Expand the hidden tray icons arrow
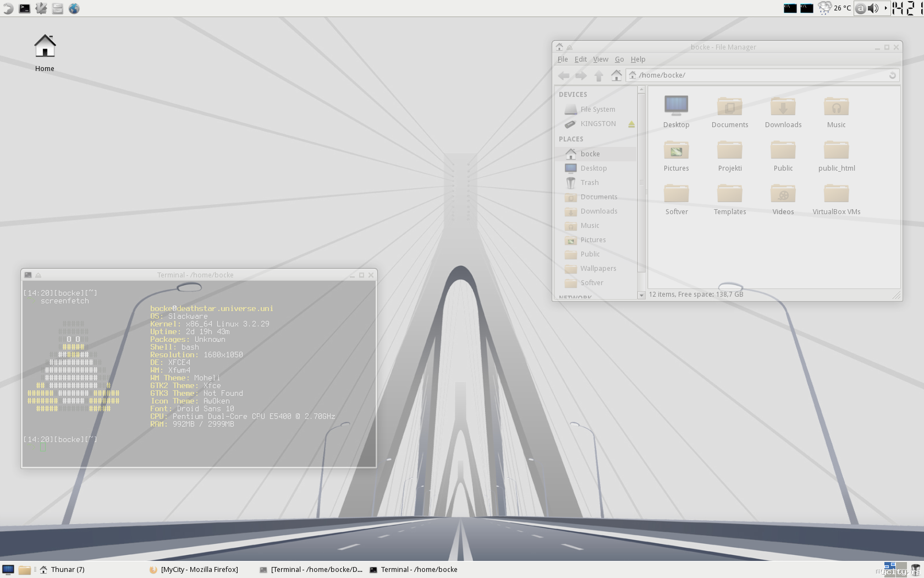 (x=885, y=8)
